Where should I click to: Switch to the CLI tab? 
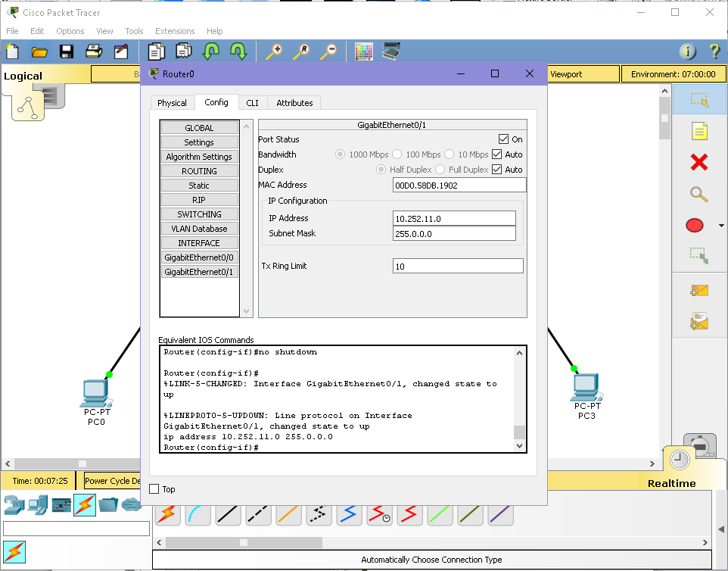coord(252,103)
